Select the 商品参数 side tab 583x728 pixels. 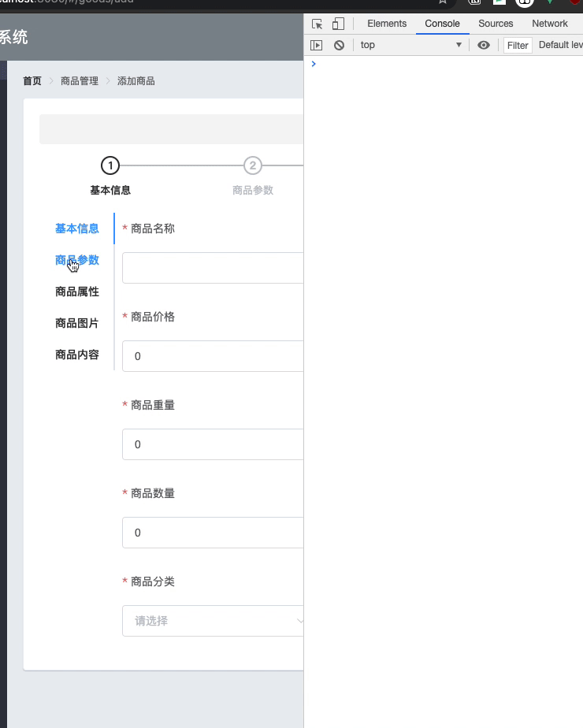click(x=77, y=260)
